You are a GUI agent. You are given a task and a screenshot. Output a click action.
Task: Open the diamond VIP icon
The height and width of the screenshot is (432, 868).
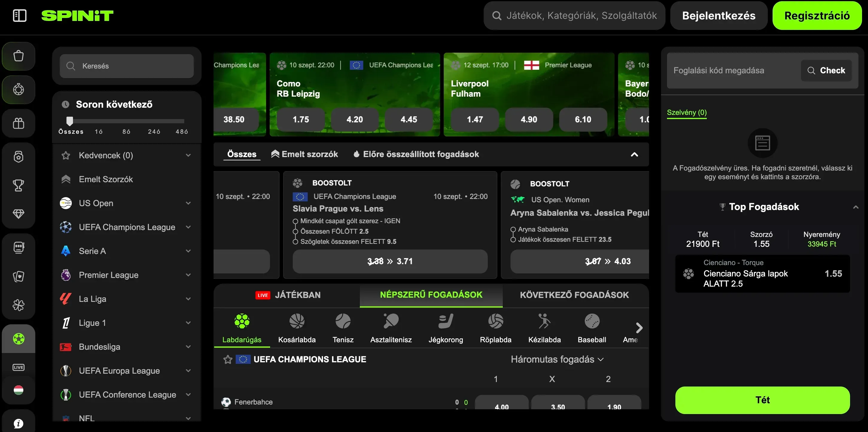19,214
